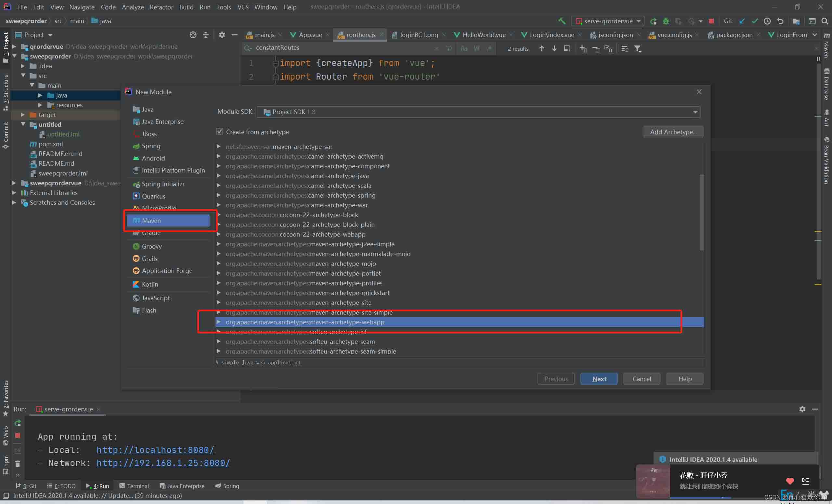Screen dimensions: 832x504
Task: Expand maven-archetype-webapp versions arrow
Action: pyautogui.click(x=218, y=322)
